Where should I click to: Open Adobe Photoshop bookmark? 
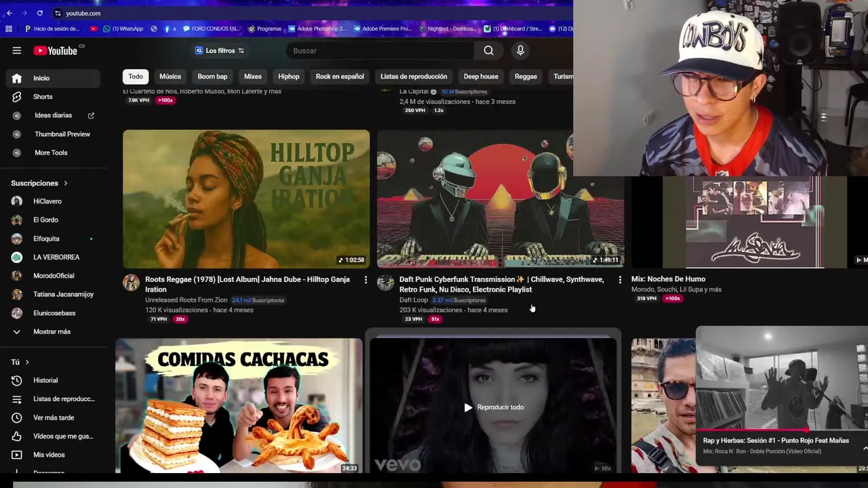tap(317, 28)
